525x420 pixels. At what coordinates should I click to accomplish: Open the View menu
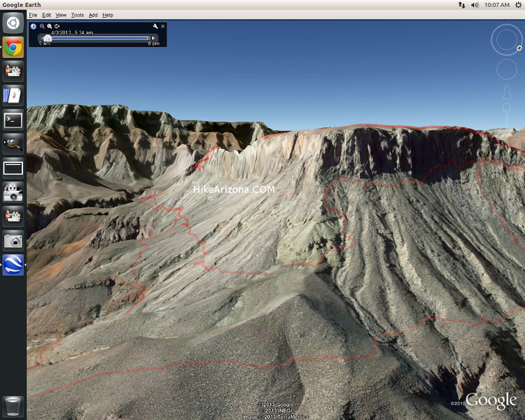61,15
